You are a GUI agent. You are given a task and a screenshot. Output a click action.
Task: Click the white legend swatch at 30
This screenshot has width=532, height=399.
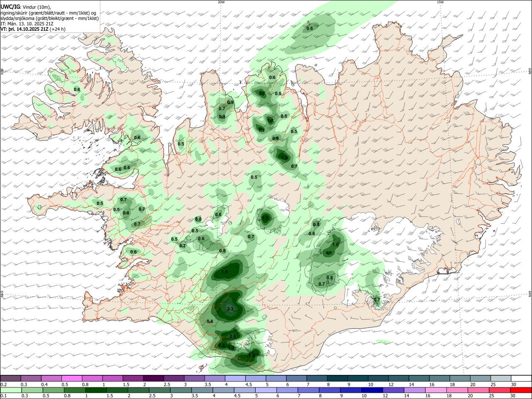tap(521, 378)
